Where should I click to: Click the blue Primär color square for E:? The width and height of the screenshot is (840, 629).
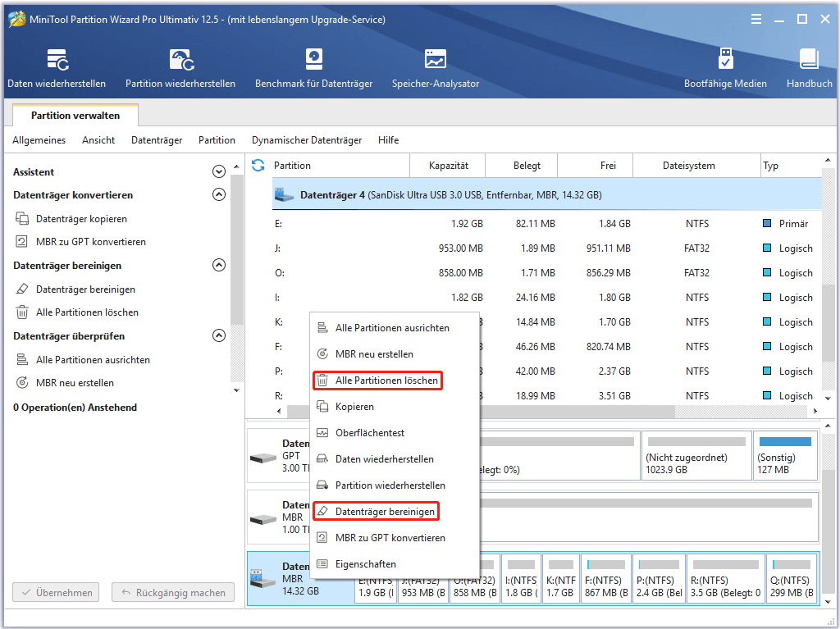pyautogui.click(x=767, y=223)
